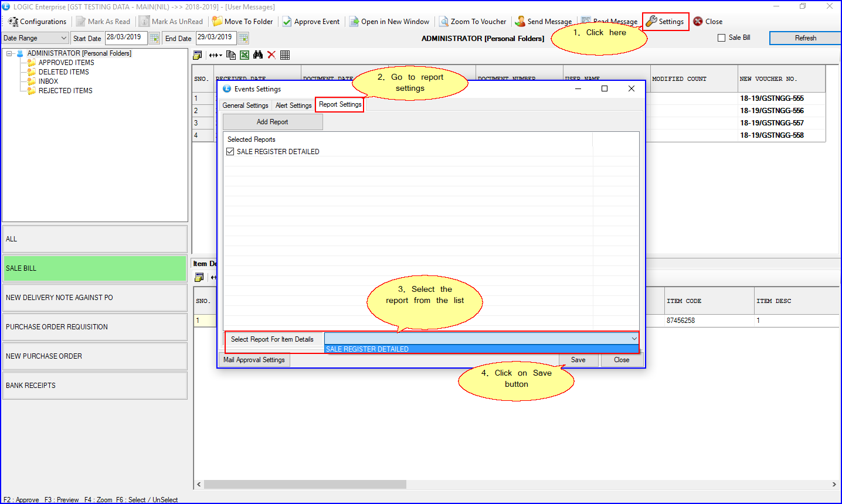Click the Zoom To Voucher icon

point(444,22)
